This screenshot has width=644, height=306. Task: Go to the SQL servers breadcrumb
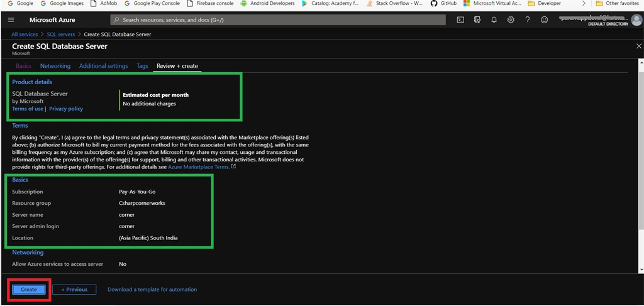pyautogui.click(x=61, y=35)
